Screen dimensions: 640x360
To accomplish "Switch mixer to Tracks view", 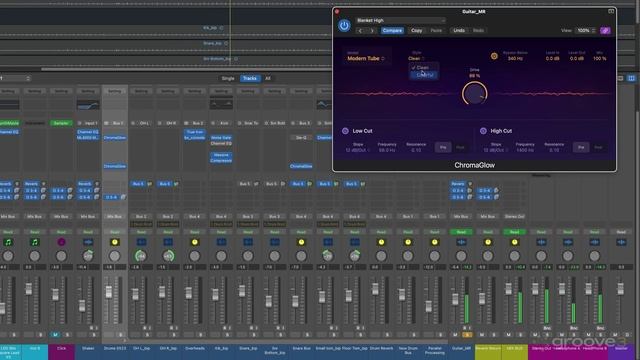I will tap(249, 78).
